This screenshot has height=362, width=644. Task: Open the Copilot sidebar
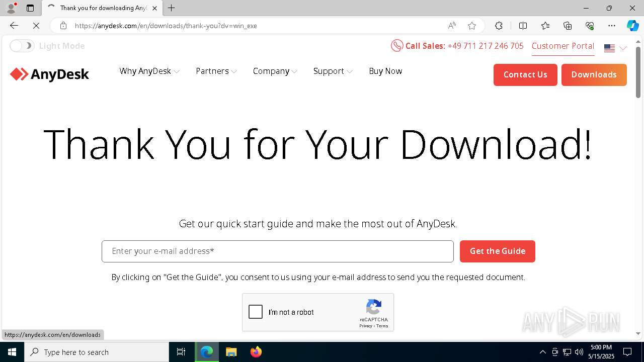point(632,26)
